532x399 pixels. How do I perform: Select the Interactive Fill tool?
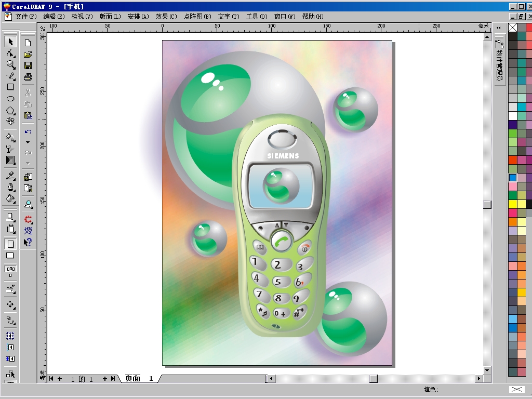click(10, 137)
